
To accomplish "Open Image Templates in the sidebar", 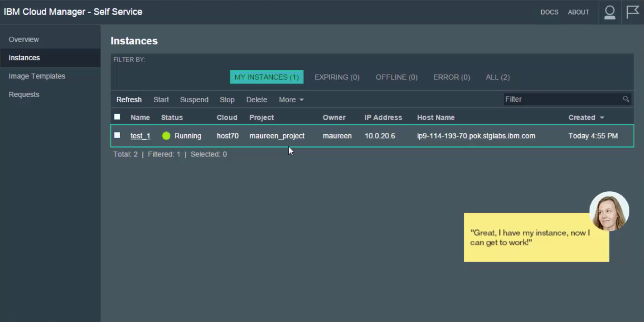I will coord(37,76).
